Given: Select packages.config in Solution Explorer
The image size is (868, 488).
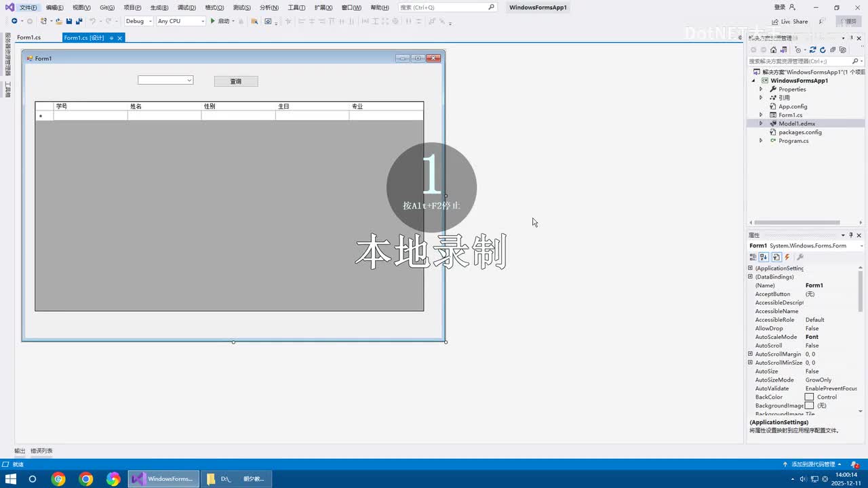Looking at the screenshot, I should pyautogui.click(x=800, y=132).
